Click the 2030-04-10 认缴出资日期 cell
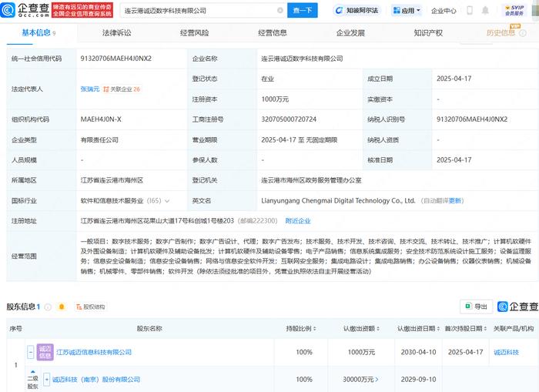 tap(418, 352)
